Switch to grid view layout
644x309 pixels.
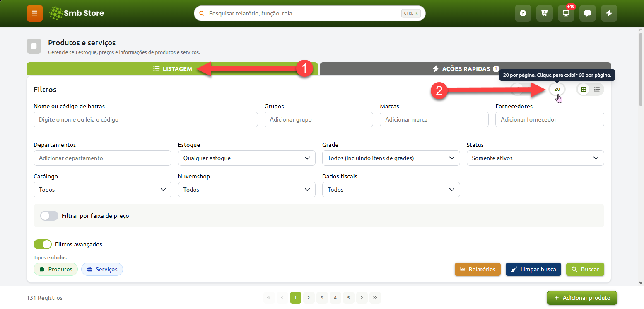coord(584,89)
